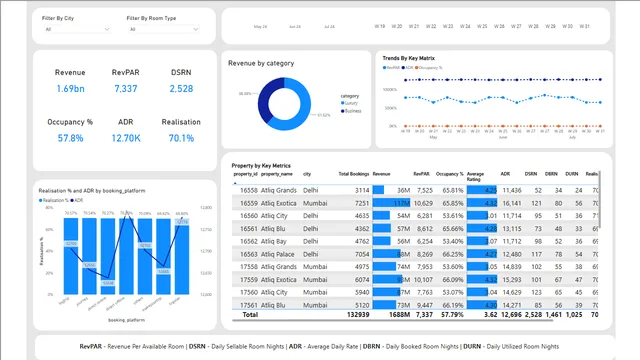Screen dimensions: 640x360
Task: Click the last bar in booking platform chart
Action: (182, 256)
